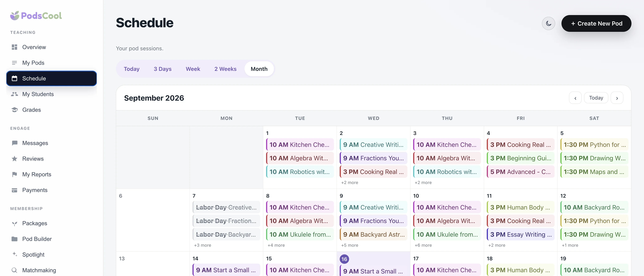Image resolution: width=644 pixels, height=276 pixels.
Task: Open 10 AM Ukulele event on September 8
Action: [x=300, y=234]
